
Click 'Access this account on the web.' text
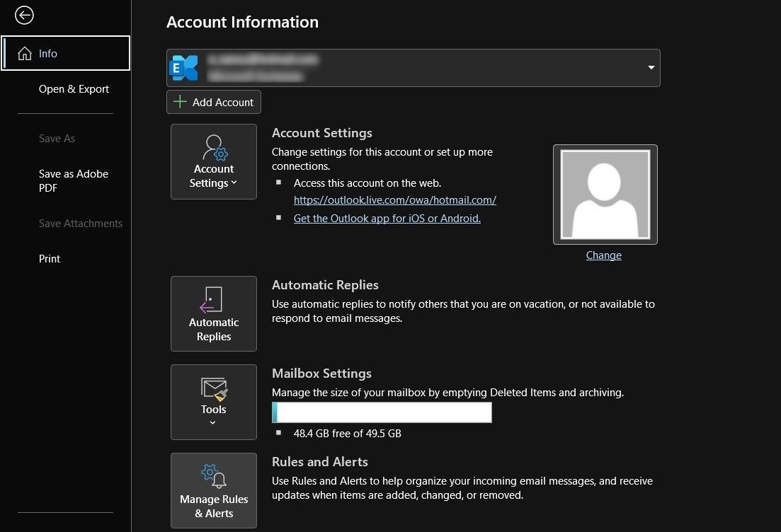click(367, 183)
